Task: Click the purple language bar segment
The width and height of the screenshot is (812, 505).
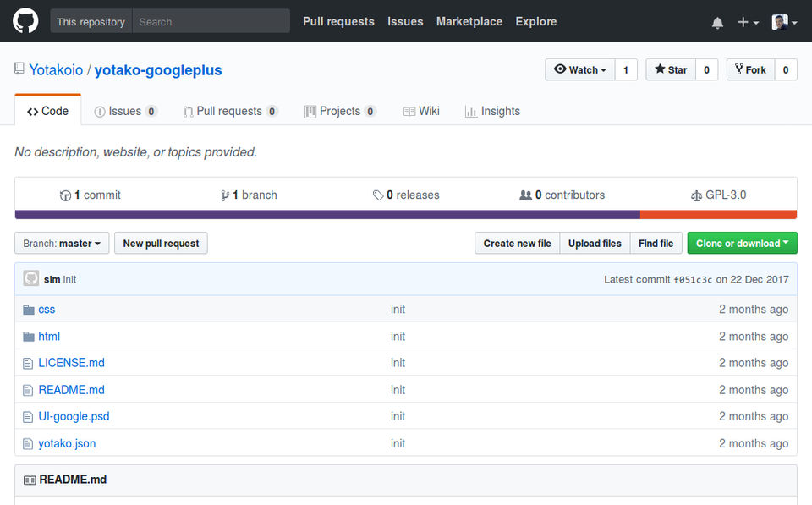Action: (x=327, y=215)
